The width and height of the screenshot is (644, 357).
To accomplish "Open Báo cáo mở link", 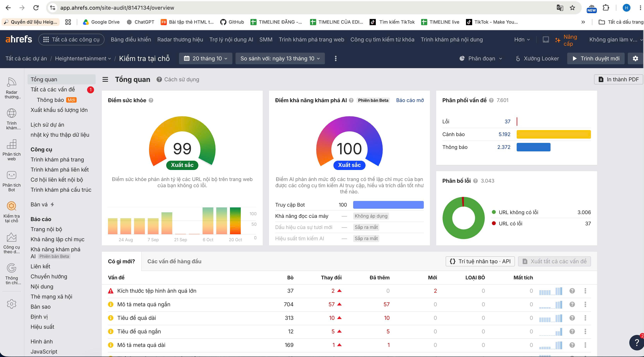I will click(410, 100).
